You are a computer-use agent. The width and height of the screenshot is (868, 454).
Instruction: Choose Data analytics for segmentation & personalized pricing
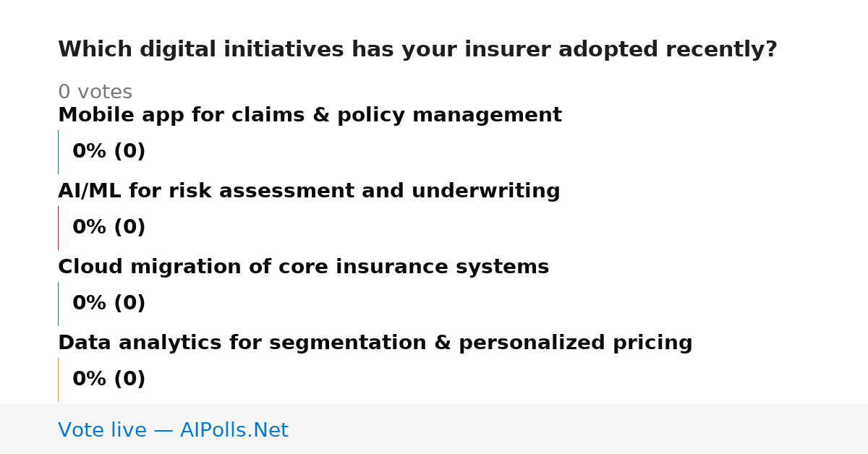tap(375, 343)
